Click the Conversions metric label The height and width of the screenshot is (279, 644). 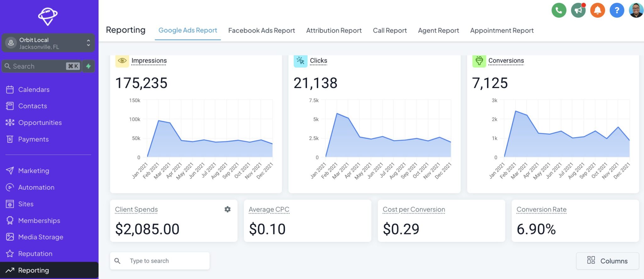[x=506, y=60]
